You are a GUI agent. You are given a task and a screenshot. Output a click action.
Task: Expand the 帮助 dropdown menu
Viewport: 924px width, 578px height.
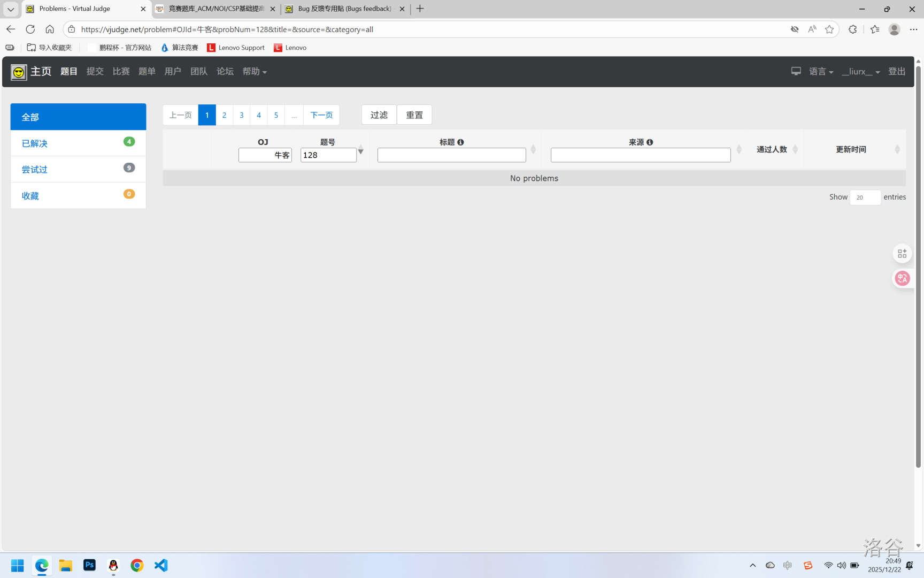click(255, 72)
